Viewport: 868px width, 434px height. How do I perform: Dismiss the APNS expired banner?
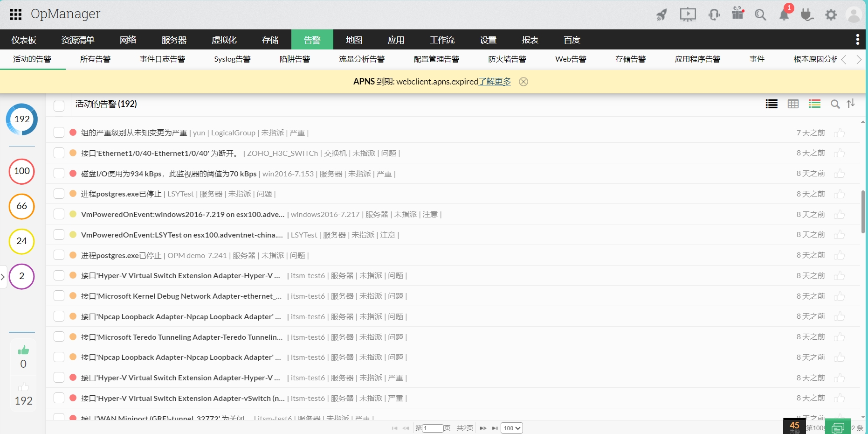(524, 82)
